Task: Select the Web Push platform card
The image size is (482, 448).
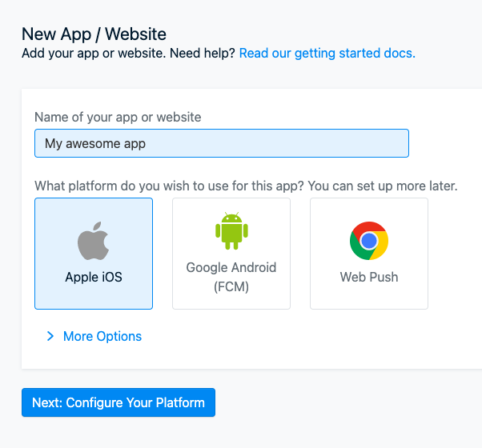Action: click(369, 254)
